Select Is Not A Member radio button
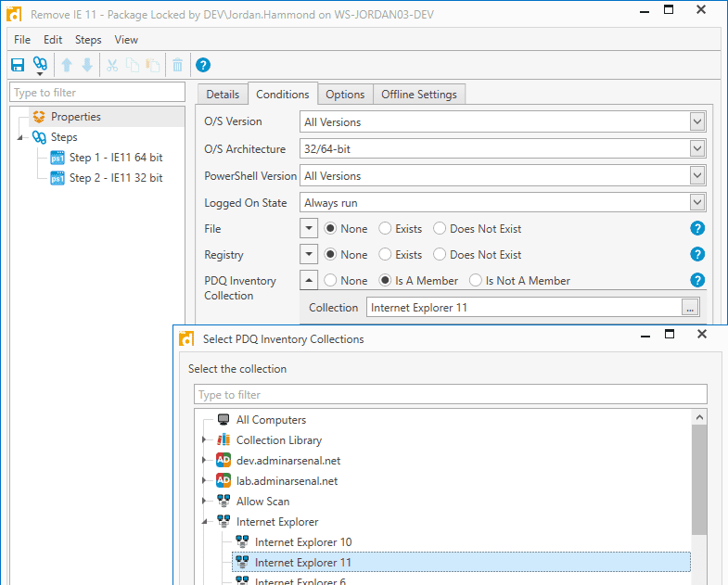728x585 pixels. [476, 280]
